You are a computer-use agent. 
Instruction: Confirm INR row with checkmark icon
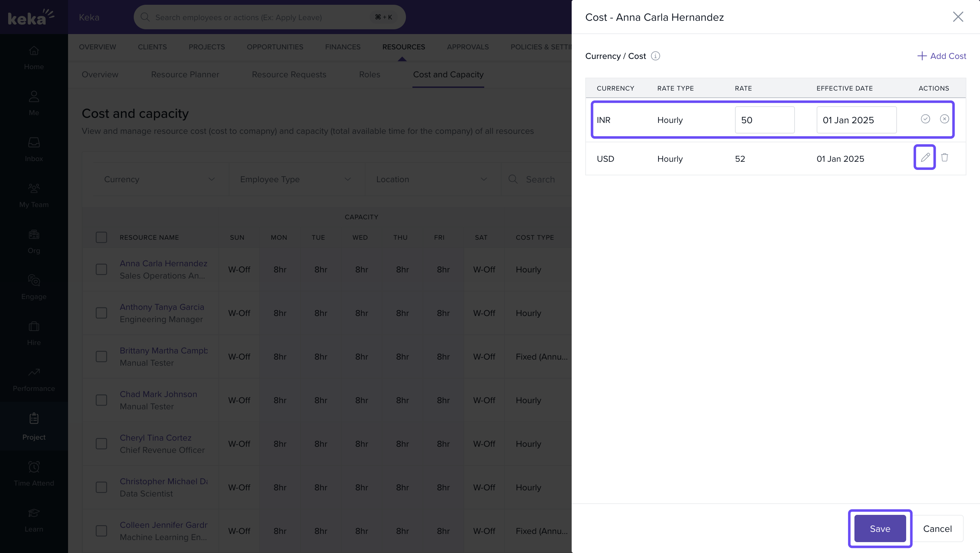tap(925, 119)
